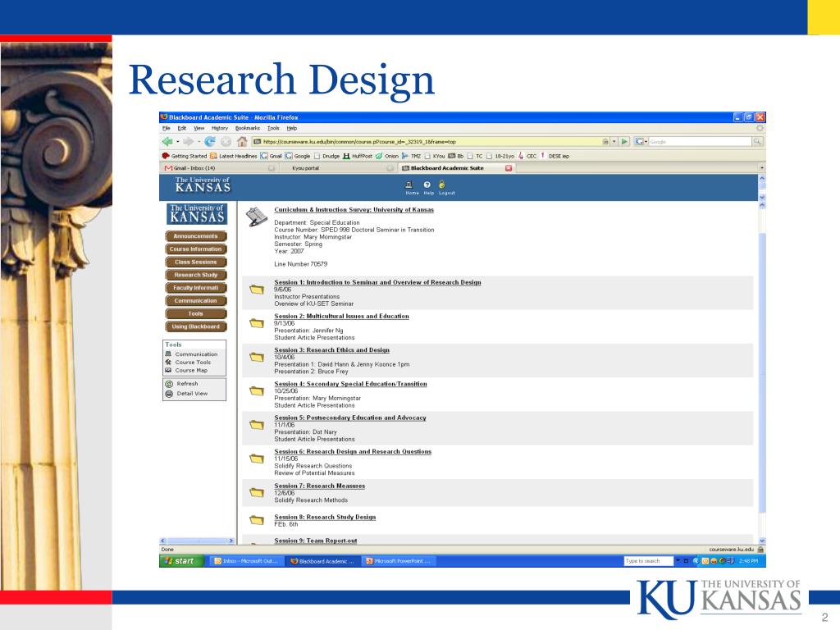This screenshot has height=630, width=840.
Task: Go to Class Sessions in the sidebar
Action: pos(195,262)
